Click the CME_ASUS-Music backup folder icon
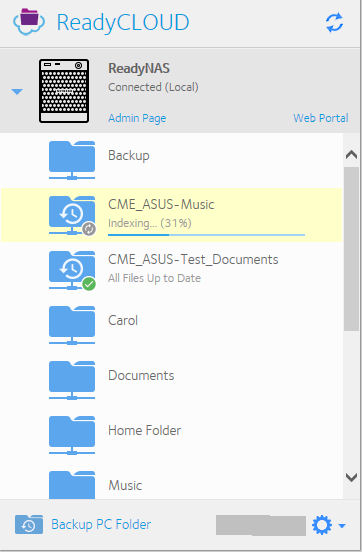The image size is (362, 552). (x=72, y=215)
